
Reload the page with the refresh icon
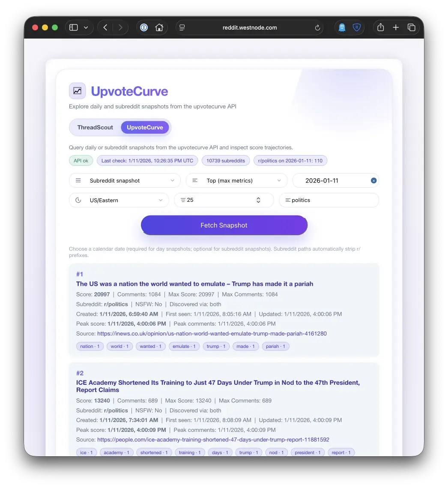[317, 28]
